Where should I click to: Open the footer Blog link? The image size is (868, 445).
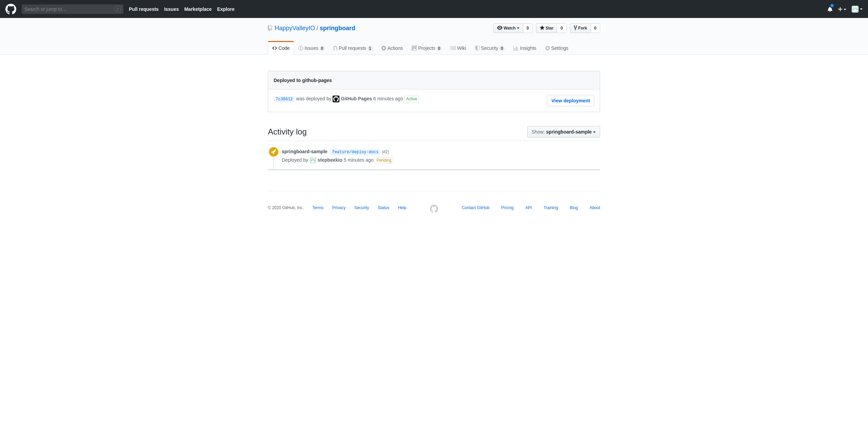(x=574, y=208)
